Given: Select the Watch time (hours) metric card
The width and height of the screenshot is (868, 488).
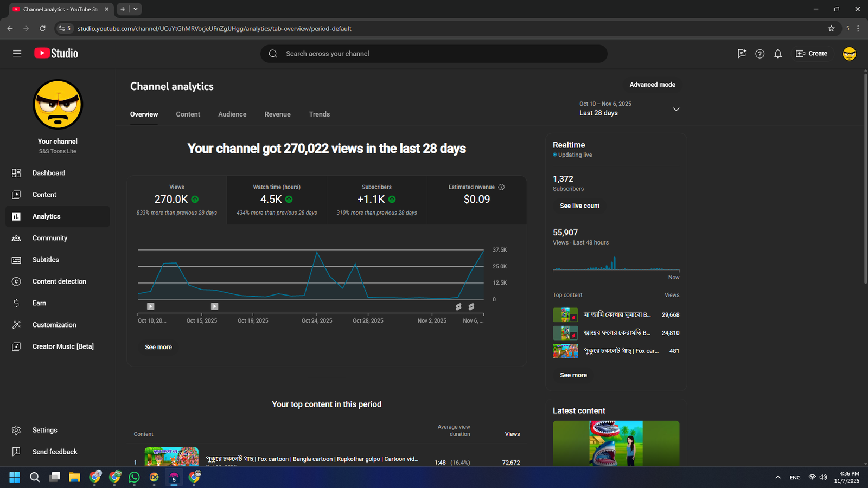Looking at the screenshot, I should click(x=277, y=200).
